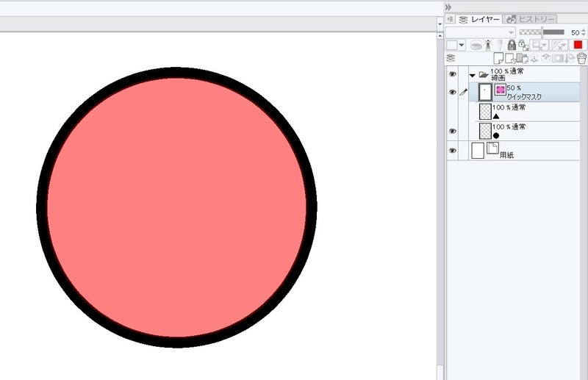Collapse the 線画 folder triangle
The height and width of the screenshot is (380, 588).
tap(473, 76)
